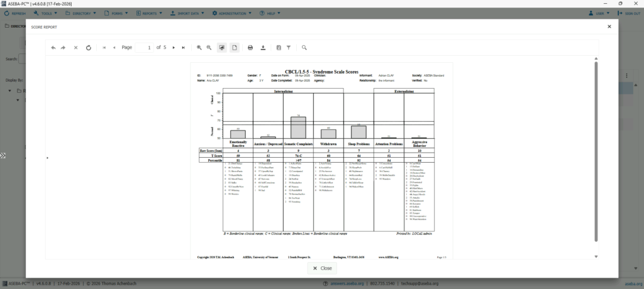Toggle interactive view mode
This screenshot has width=644, height=289.
tap(221, 48)
